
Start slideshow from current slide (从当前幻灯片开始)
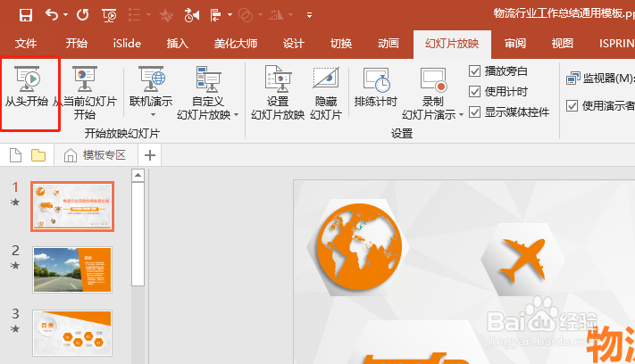pyautogui.click(x=85, y=93)
